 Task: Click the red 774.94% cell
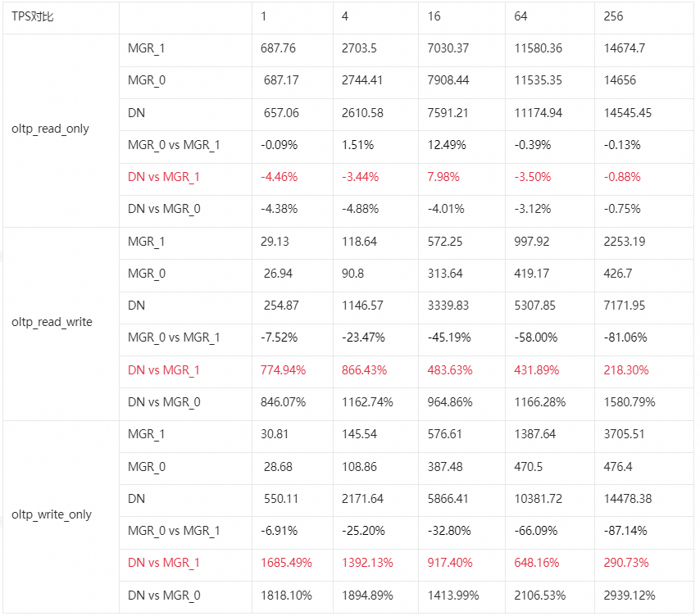coord(283,370)
